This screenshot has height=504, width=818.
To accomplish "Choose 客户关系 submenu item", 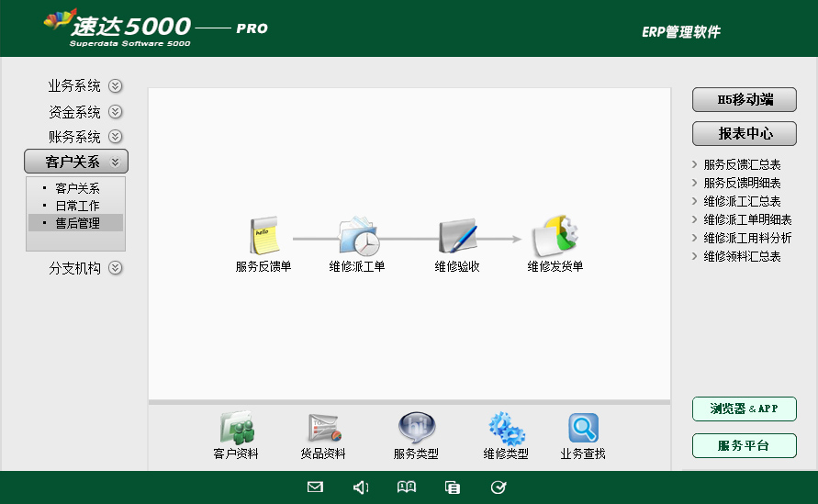I will click(77, 188).
